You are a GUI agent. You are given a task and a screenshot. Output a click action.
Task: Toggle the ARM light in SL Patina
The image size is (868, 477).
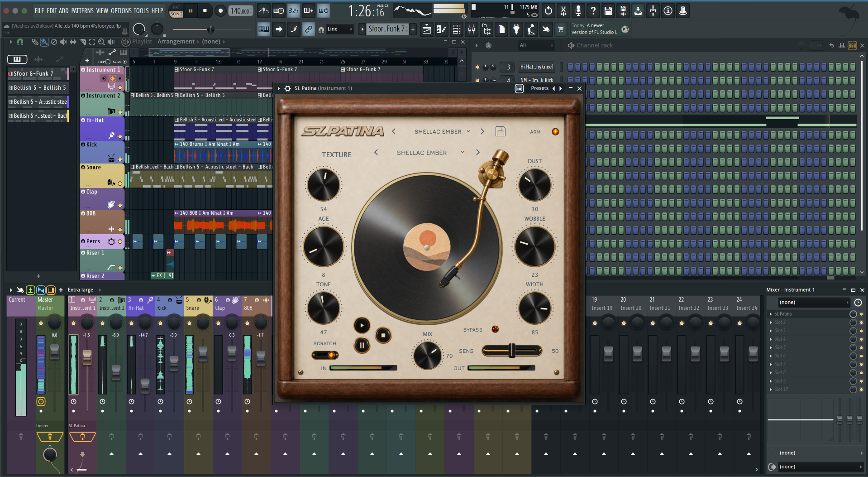[555, 132]
